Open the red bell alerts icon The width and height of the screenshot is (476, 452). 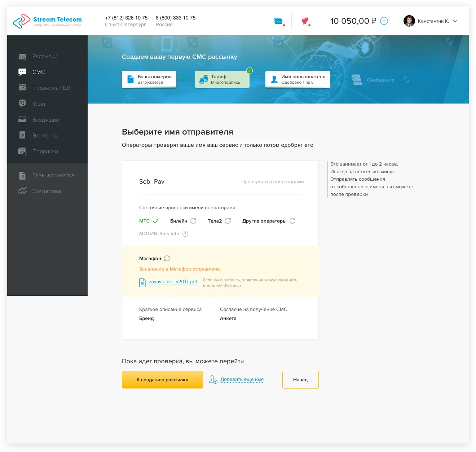(305, 21)
